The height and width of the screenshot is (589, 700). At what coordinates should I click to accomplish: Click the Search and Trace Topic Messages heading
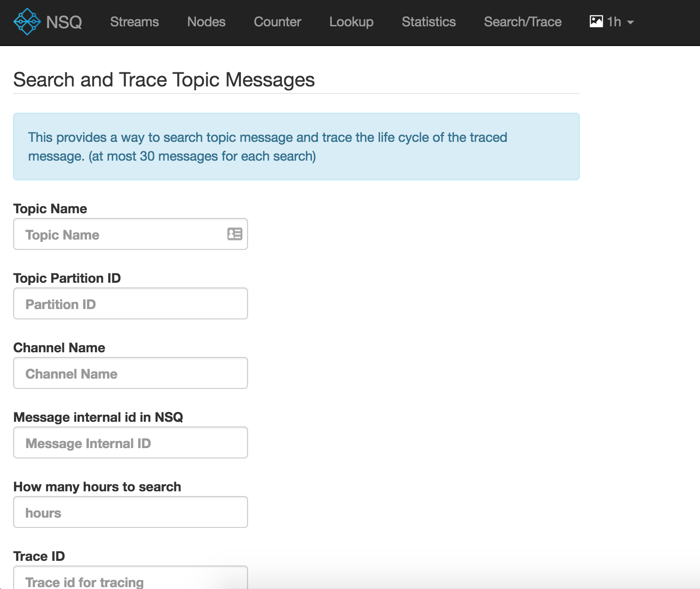click(164, 80)
